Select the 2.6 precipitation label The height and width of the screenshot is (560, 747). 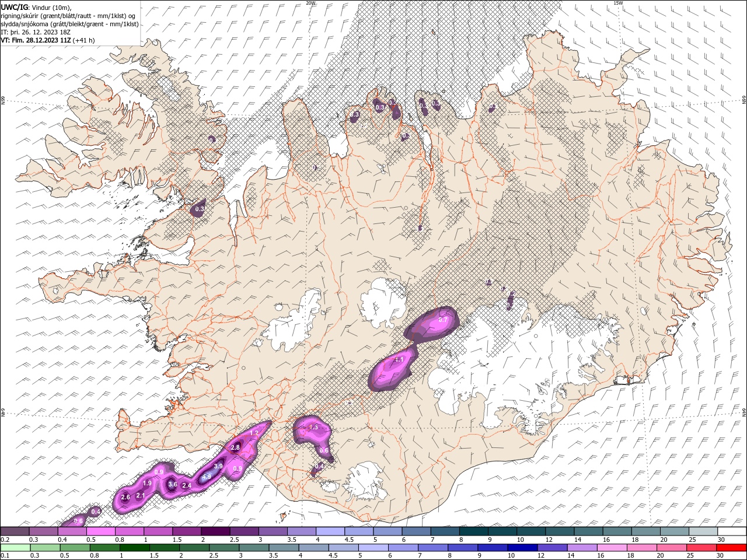125,497
